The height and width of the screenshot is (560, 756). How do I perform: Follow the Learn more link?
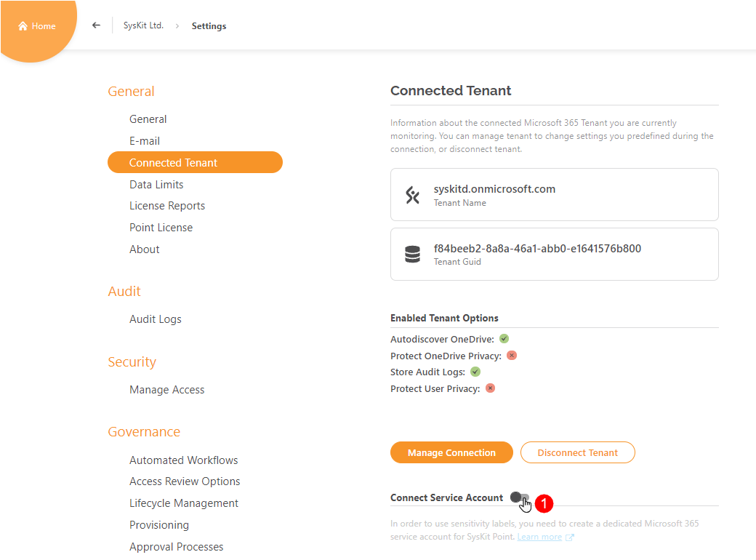539,537
